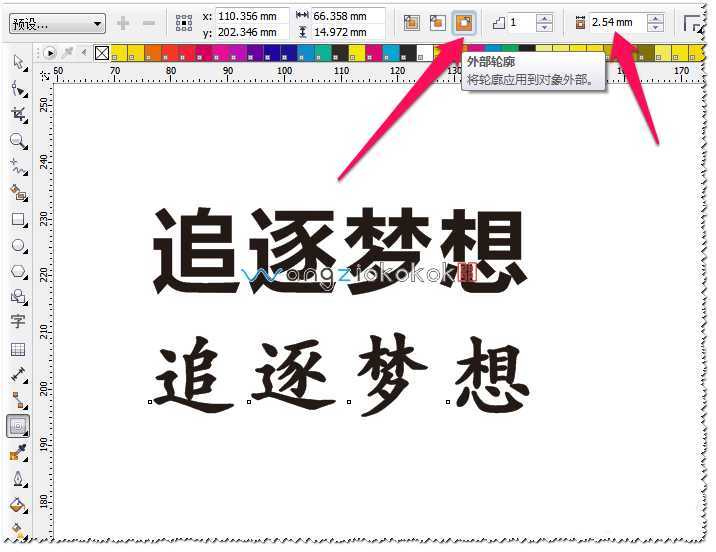Screen dimensions: 716x552
Task: Select the Pick tool in the toolbox
Action: pyautogui.click(x=18, y=63)
